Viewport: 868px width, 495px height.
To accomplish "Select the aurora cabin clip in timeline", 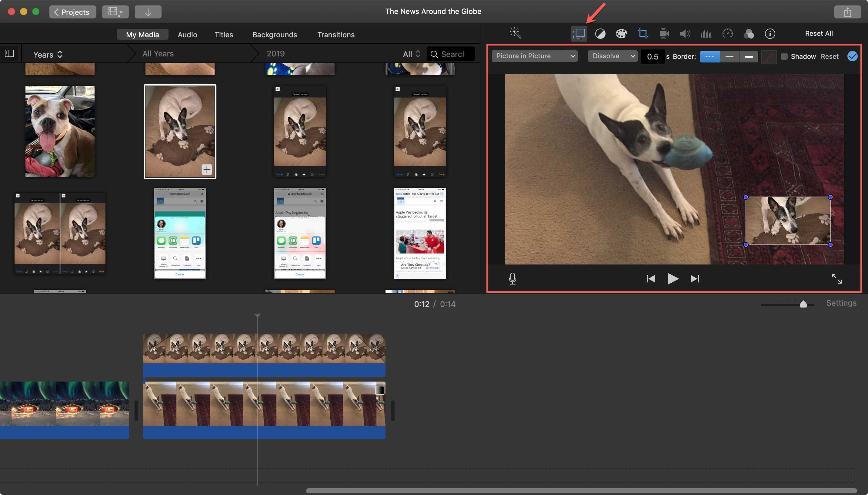I will coord(64,410).
